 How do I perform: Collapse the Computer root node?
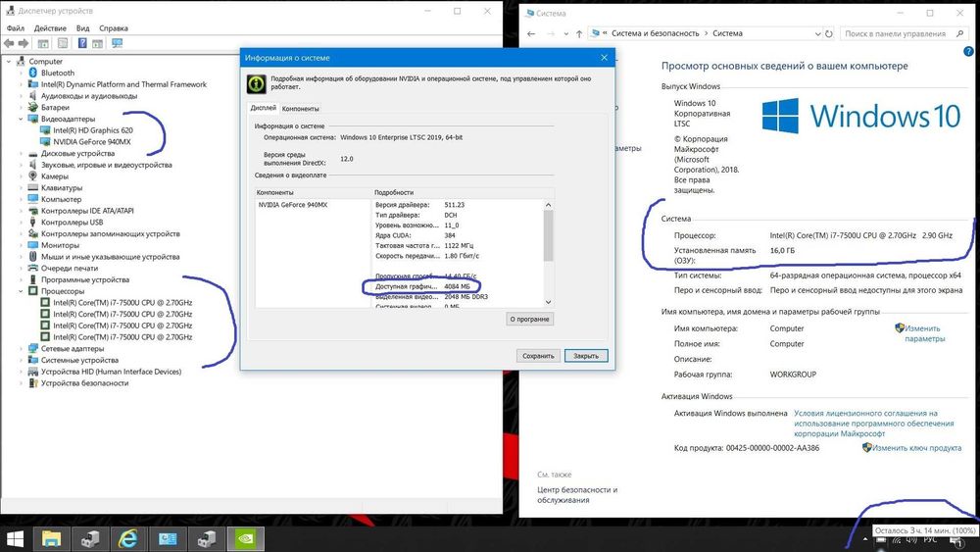pyautogui.click(x=9, y=61)
